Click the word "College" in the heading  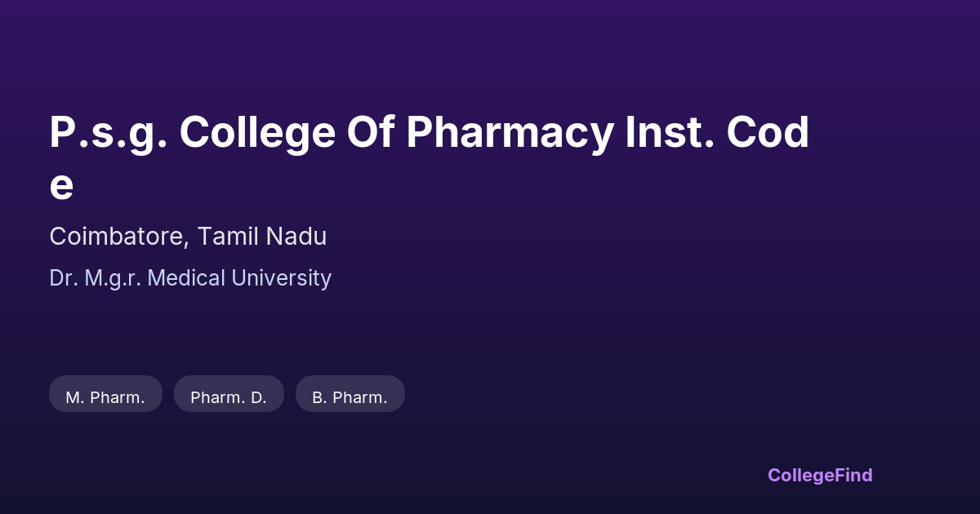point(257,133)
